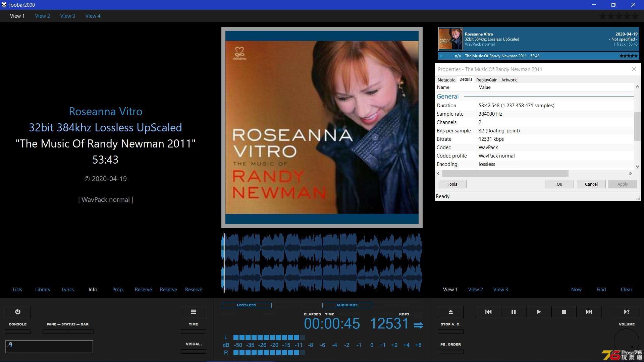Skip to the next track

[589, 312]
